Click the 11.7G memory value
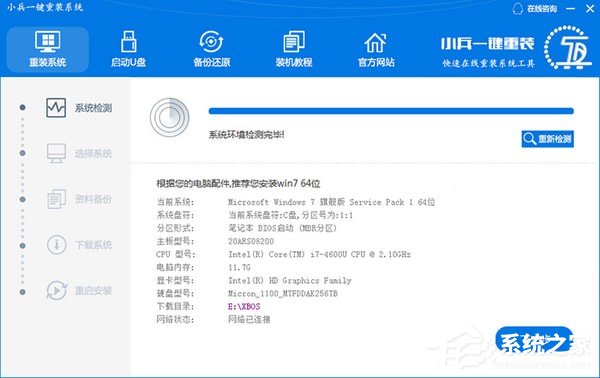 tap(240, 267)
